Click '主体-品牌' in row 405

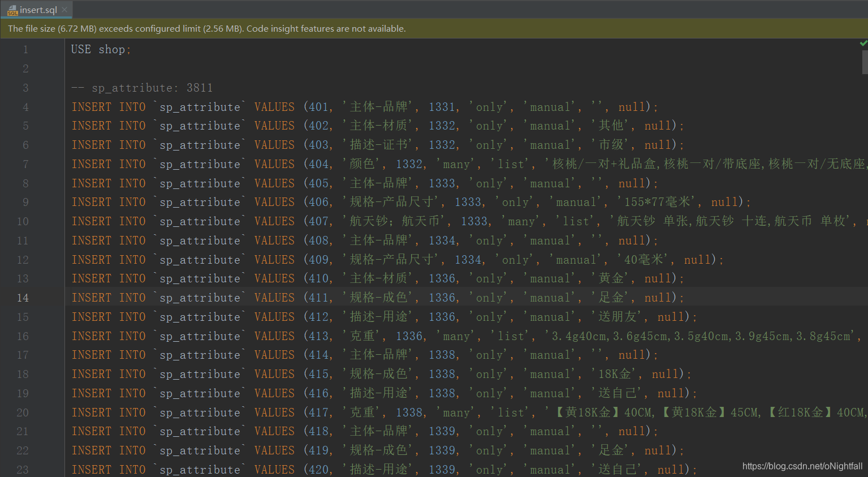click(x=378, y=183)
